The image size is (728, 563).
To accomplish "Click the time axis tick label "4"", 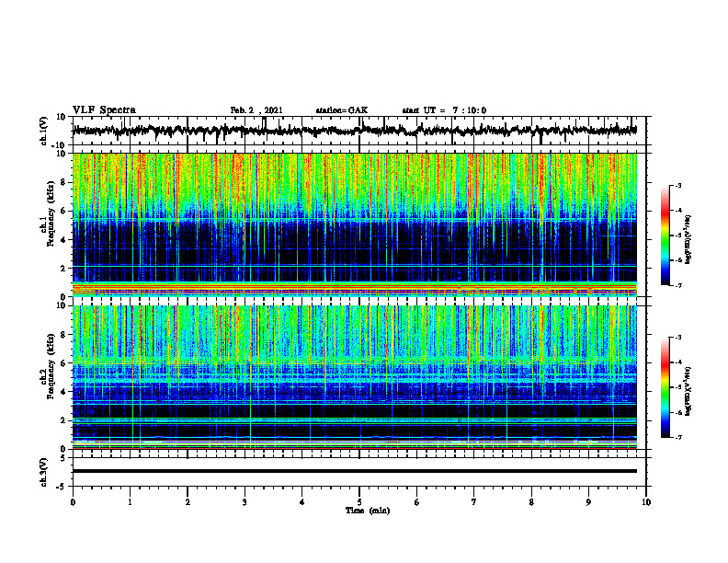I will 302,502.
